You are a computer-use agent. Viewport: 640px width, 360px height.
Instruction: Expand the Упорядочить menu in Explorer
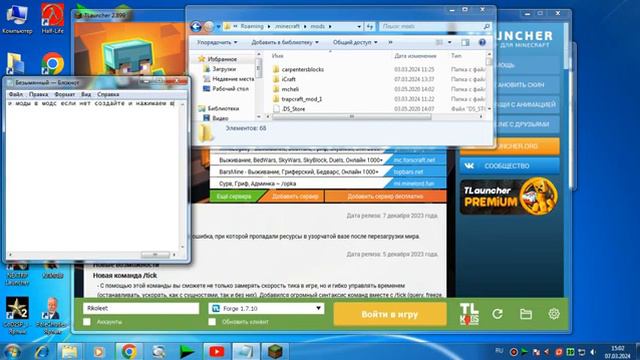coord(217,42)
